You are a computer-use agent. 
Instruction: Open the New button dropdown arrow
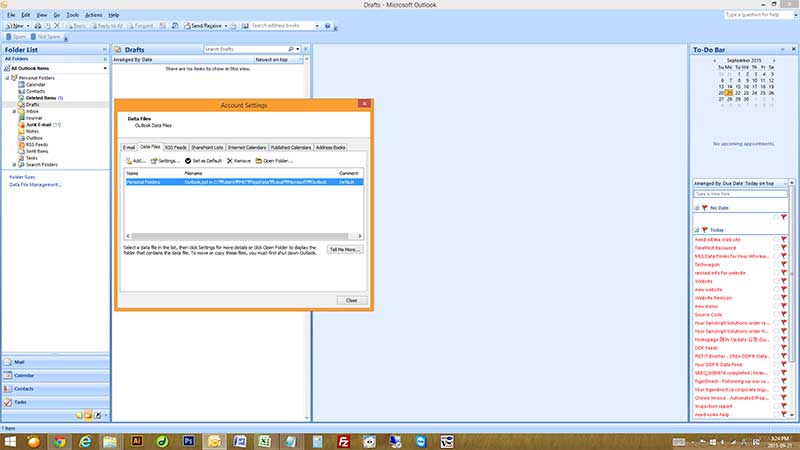coord(28,26)
